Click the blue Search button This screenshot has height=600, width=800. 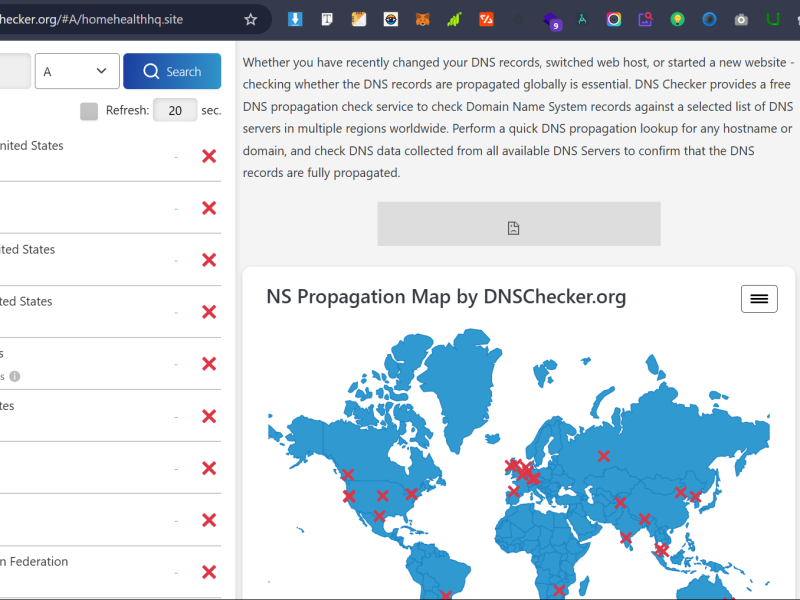(x=172, y=71)
